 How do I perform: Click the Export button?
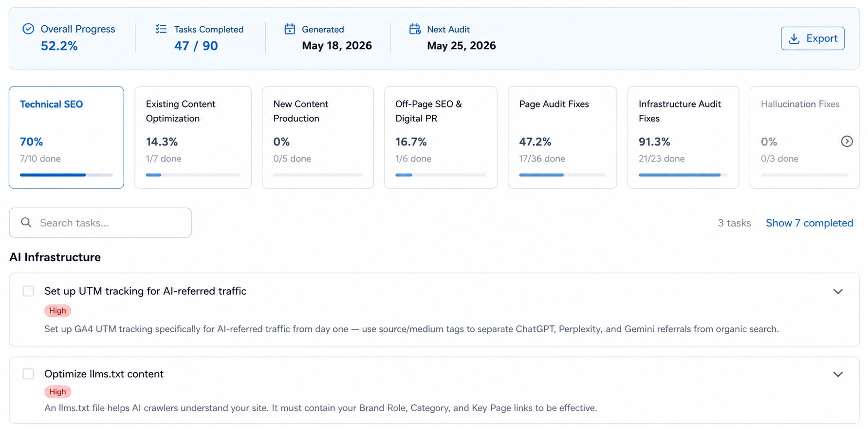pos(813,38)
